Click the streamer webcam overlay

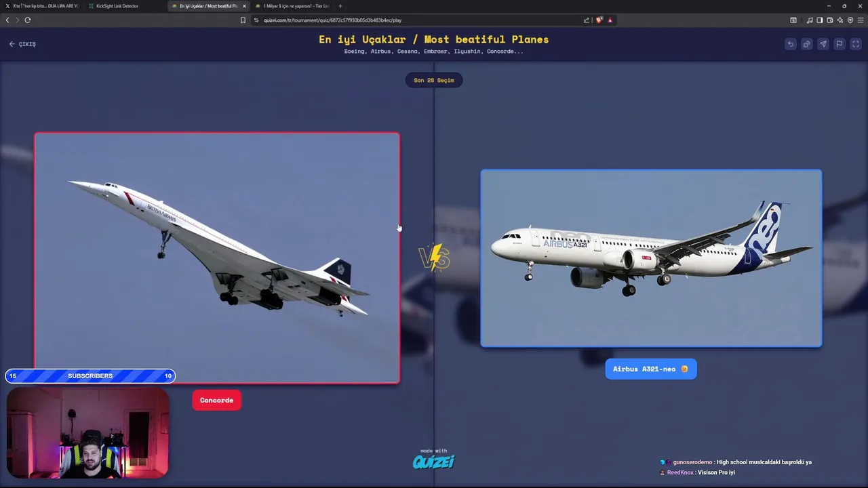(x=87, y=433)
